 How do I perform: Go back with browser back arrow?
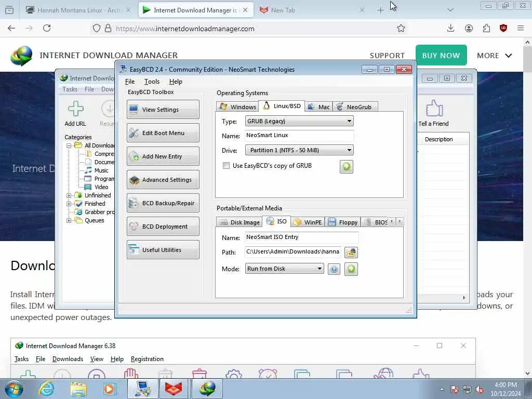11,29
